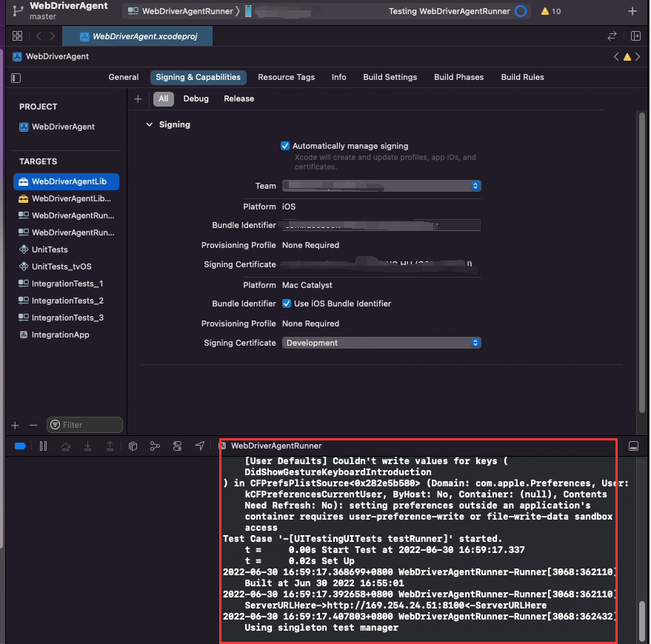Click the plus button in the top toolbar
Screen dimensions: 651x644
pos(632,11)
